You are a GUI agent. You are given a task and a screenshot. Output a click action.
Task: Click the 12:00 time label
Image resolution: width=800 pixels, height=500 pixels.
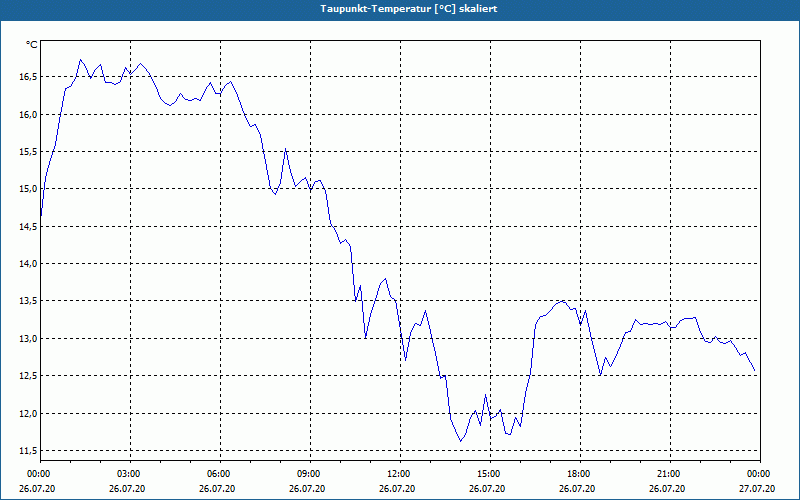tap(397, 474)
